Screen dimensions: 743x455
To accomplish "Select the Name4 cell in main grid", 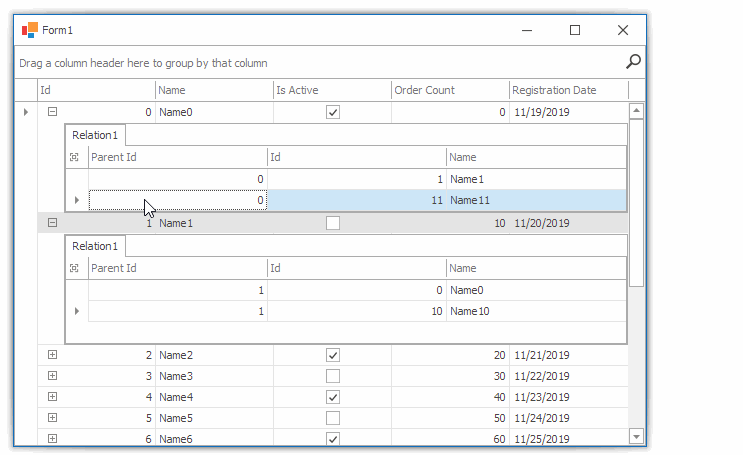I will point(215,397).
